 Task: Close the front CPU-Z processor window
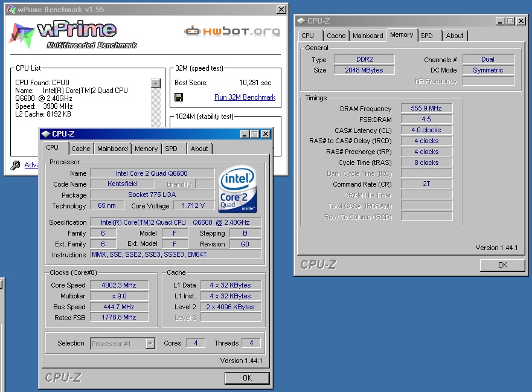click(266, 134)
